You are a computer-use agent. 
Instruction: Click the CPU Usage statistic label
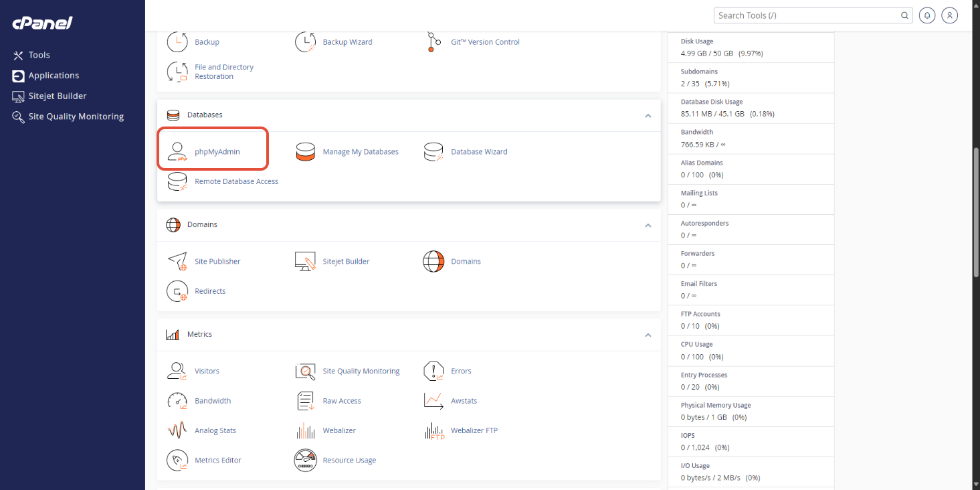pyautogui.click(x=697, y=345)
